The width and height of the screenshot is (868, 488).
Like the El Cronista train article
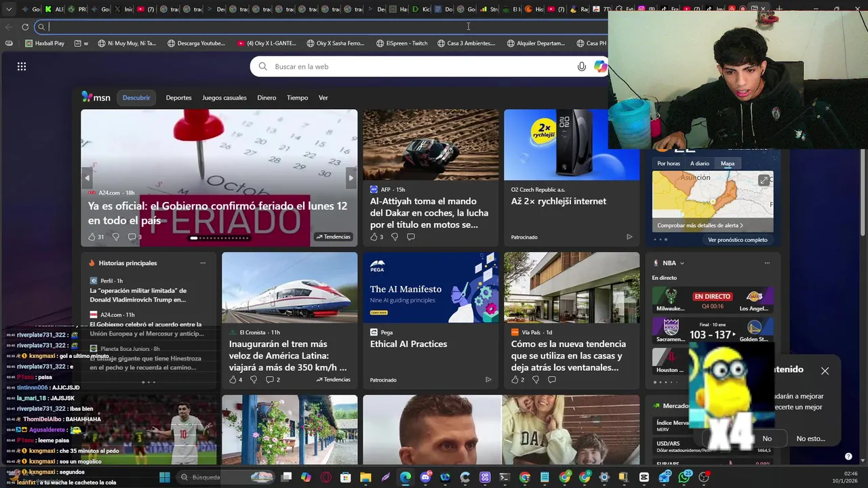233,380
